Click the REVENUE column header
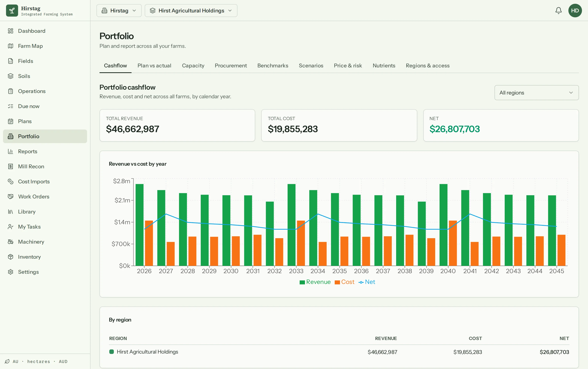588x369 pixels. [x=386, y=338]
